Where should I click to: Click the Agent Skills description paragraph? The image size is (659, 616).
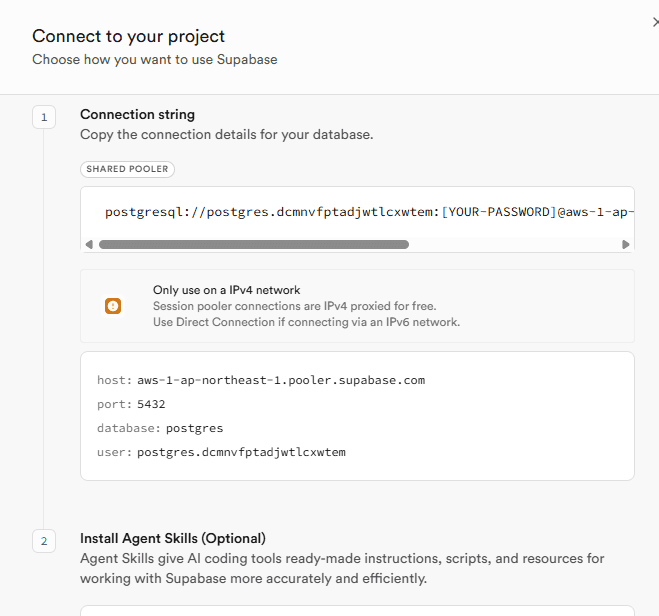pyautogui.click(x=342, y=569)
